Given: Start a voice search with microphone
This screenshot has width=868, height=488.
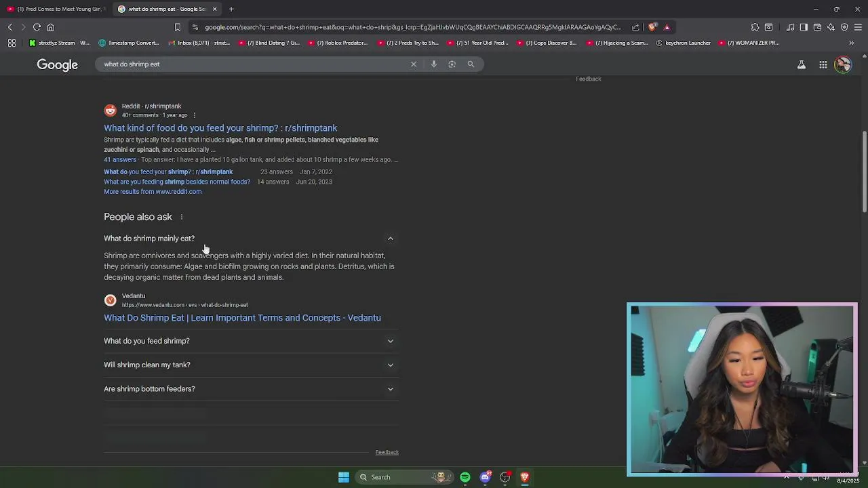Looking at the screenshot, I should click(x=434, y=64).
